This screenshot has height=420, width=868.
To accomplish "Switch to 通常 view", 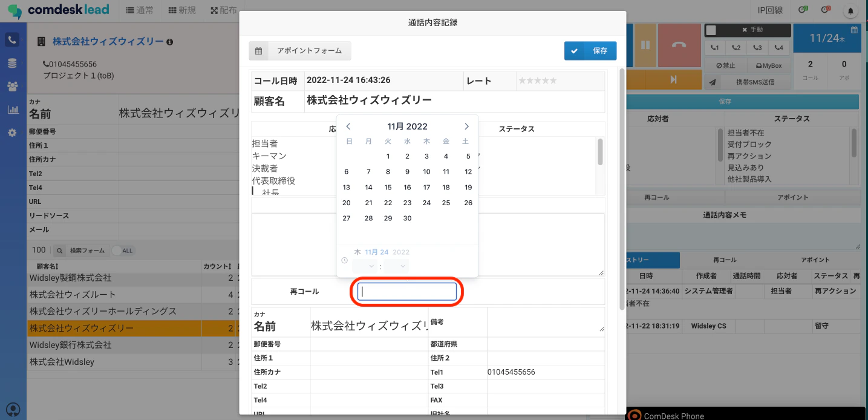I will [x=140, y=10].
